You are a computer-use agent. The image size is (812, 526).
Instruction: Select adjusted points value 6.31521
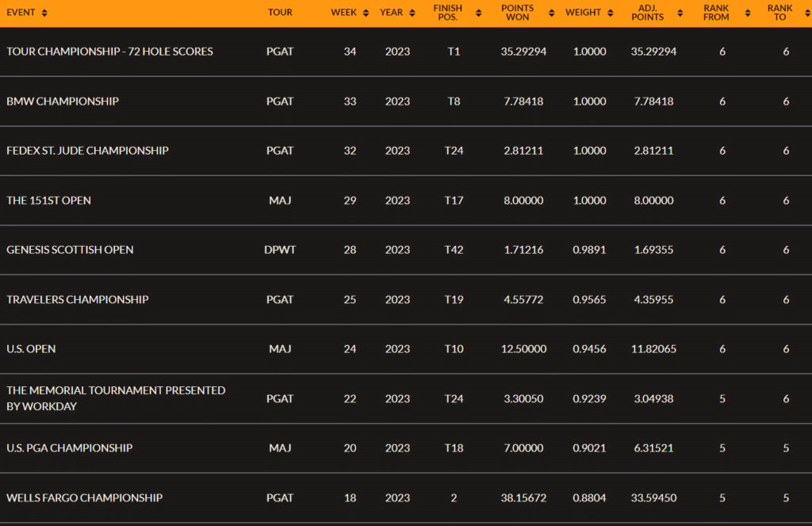(x=653, y=447)
